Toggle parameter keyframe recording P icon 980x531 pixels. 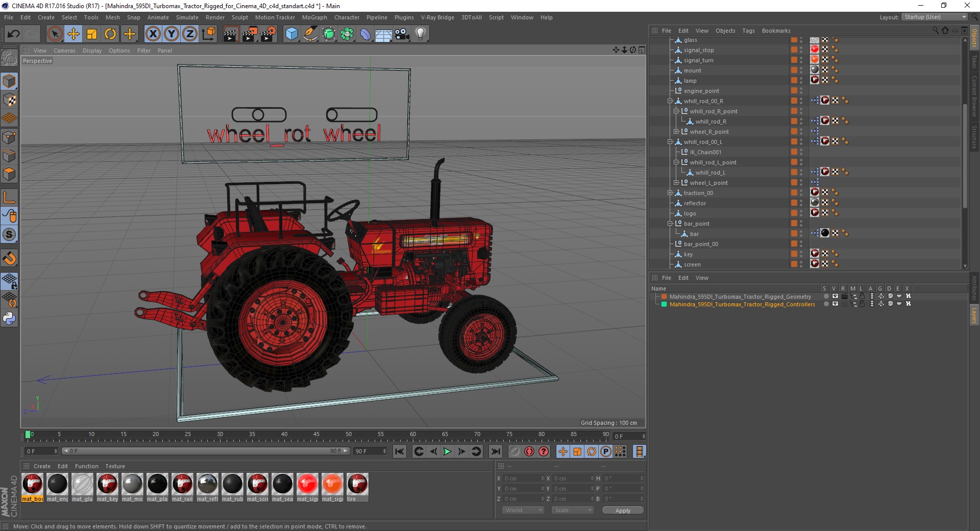606,451
